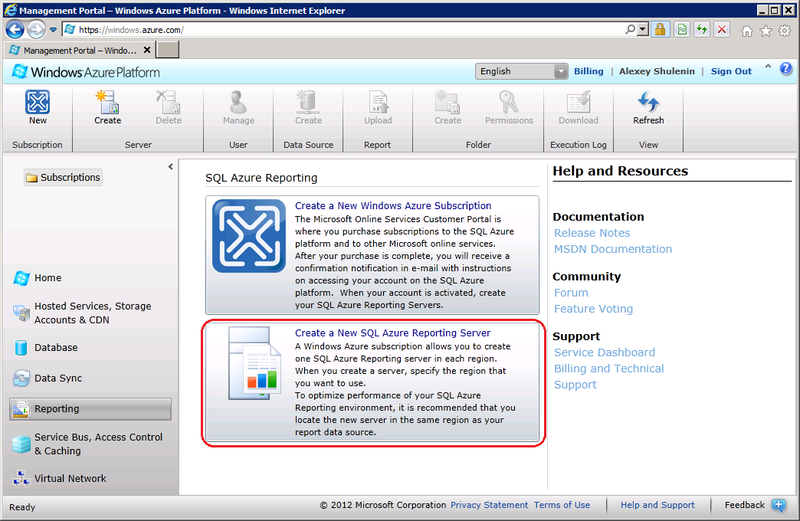Click the Create Server ribbon icon
800x521 pixels.
pyautogui.click(x=108, y=102)
